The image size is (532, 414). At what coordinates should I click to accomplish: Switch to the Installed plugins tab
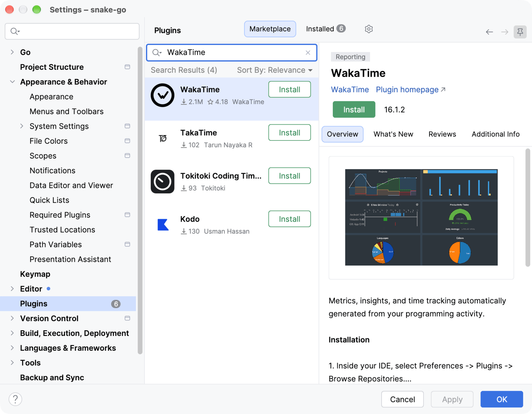coord(325,29)
